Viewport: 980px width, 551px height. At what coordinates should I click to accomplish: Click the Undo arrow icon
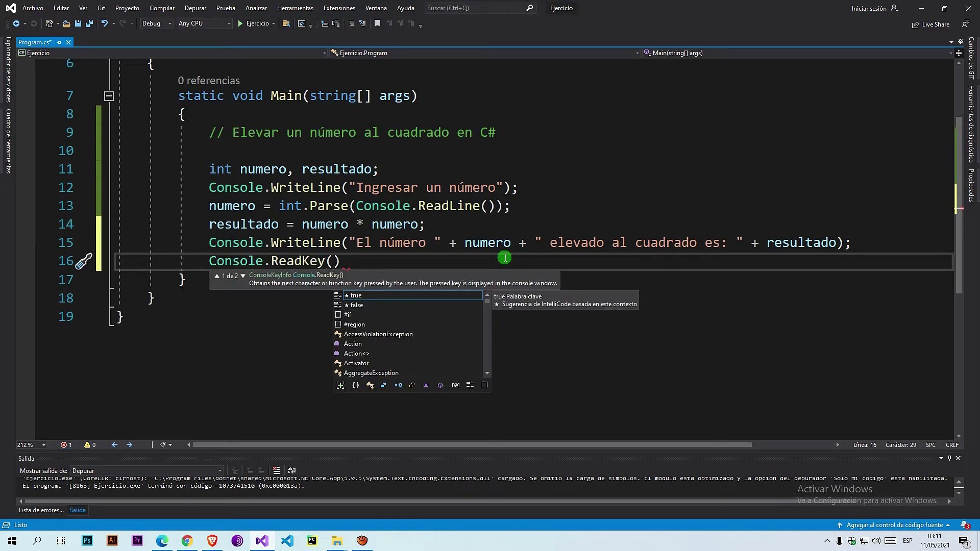pyautogui.click(x=104, y=23)
